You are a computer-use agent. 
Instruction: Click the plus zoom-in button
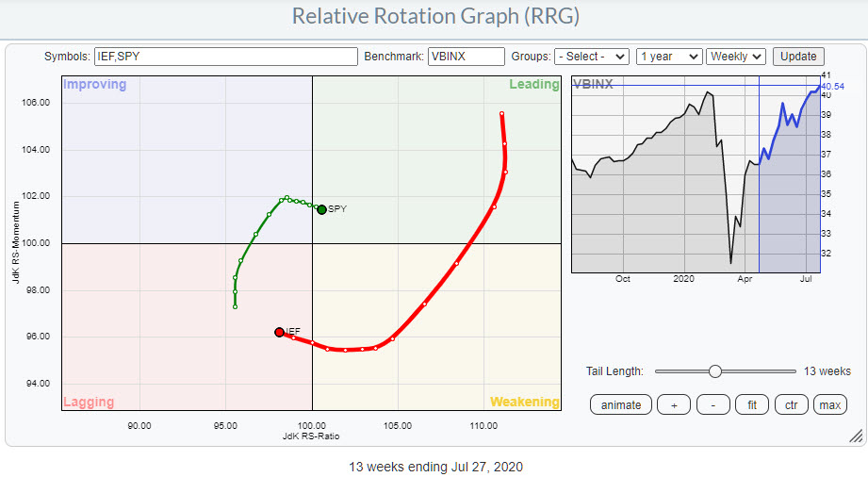tap(673, 405)
